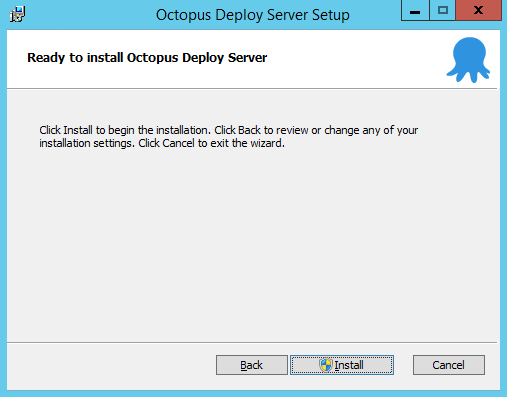Screen dimensions: 507x397
Task: Minimize the Octopus Deploy Server Setup window
Action: click(x=415, y=11)
